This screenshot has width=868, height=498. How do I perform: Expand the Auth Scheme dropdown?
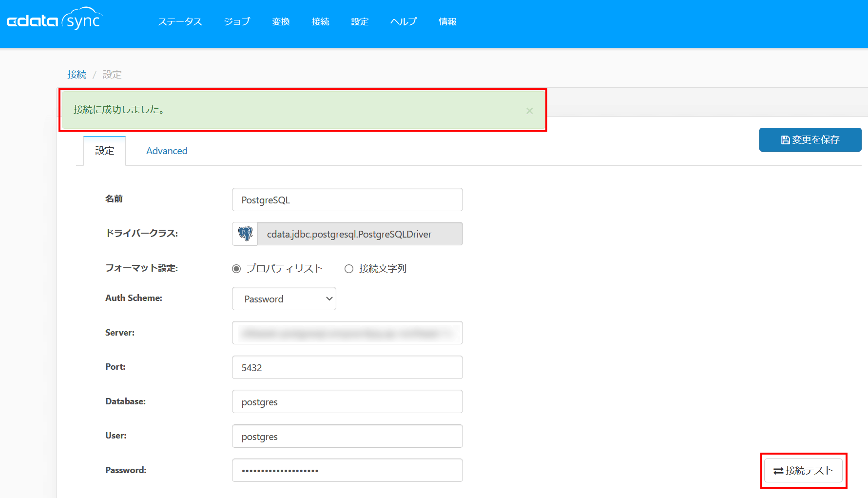click(x=284, y=299)
